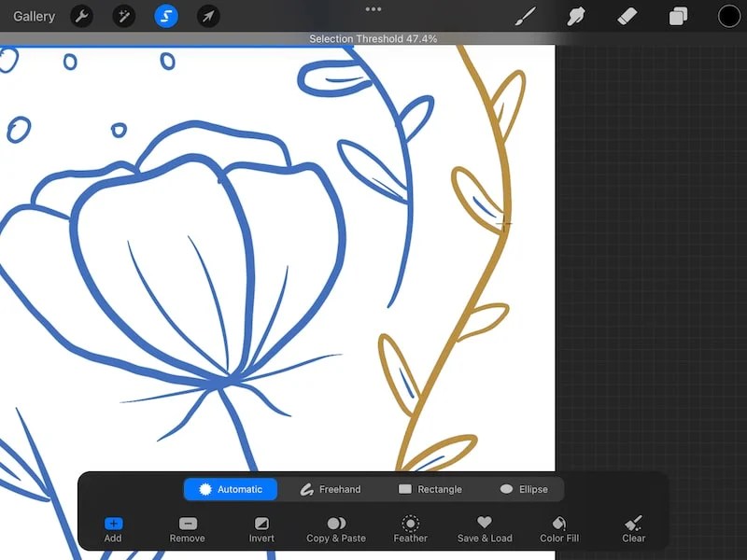Invert the current selection
The height and width of the screenshot is (560, 747).
pos(261,529)
